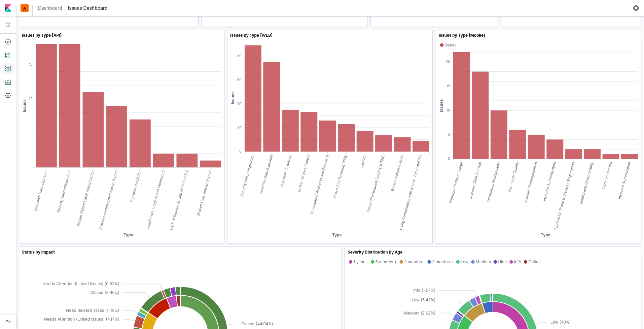The width and height of the screenshot is (644, 329).
Task: Open the help menu icon
Action: (x=636, y=8)
